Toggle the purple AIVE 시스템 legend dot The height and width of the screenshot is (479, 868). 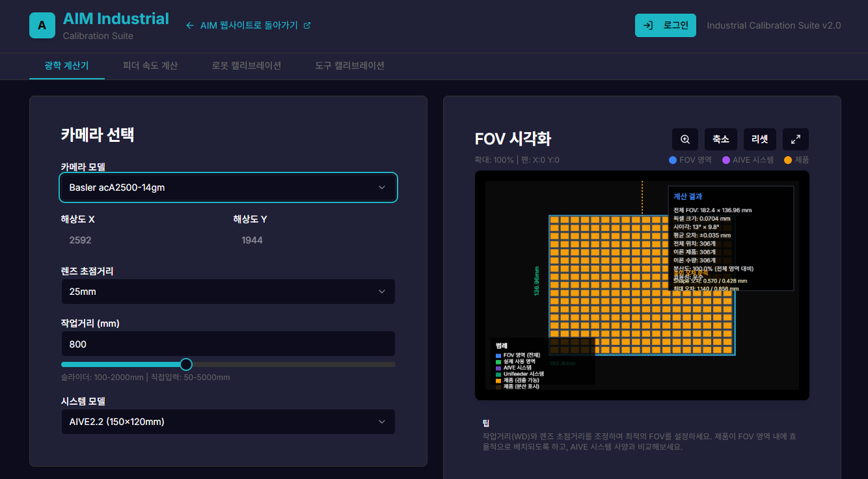coord(726,159)
